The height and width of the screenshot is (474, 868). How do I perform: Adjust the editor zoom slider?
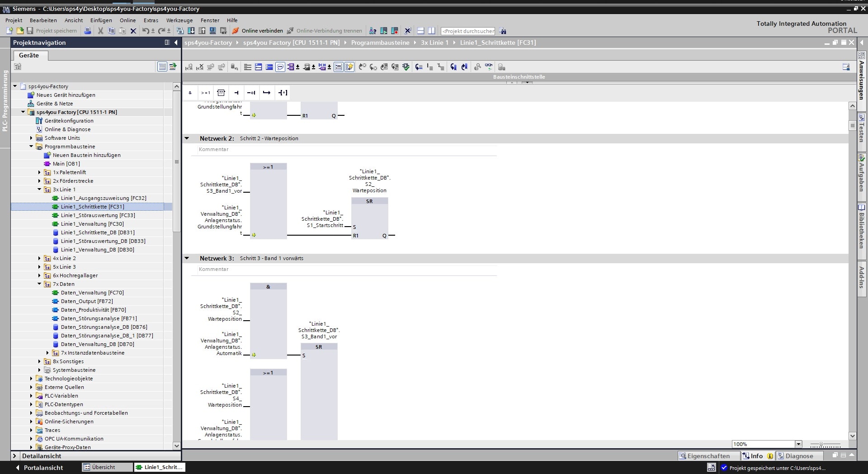(x=821, y=445)
